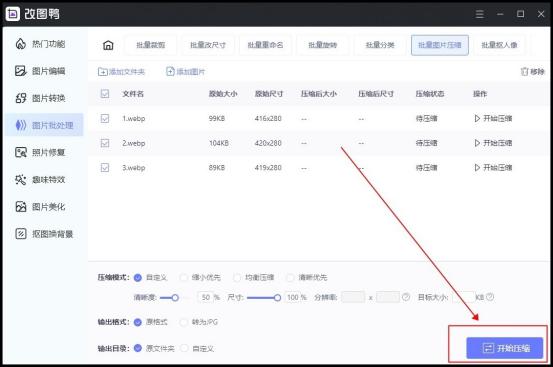Open 趣味特效 in the sidebar
The image size is (553, 367).
coord(41,179)
